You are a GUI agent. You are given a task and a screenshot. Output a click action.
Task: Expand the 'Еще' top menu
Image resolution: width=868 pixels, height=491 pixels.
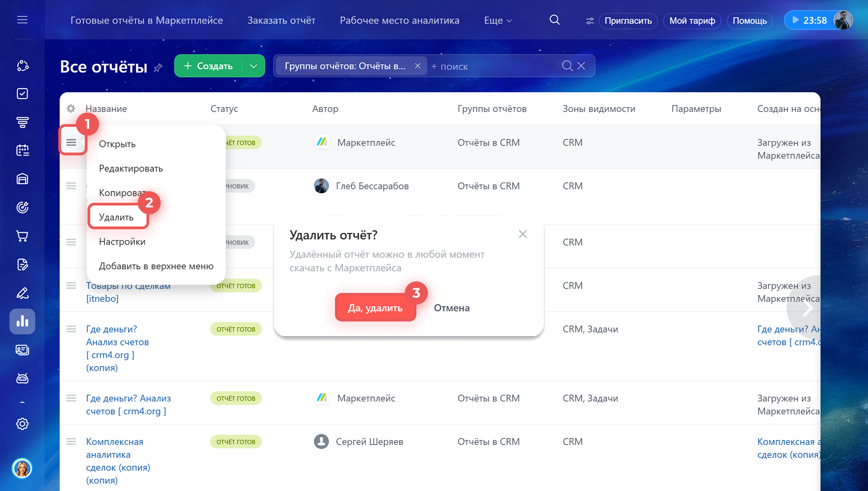(498, 20)
